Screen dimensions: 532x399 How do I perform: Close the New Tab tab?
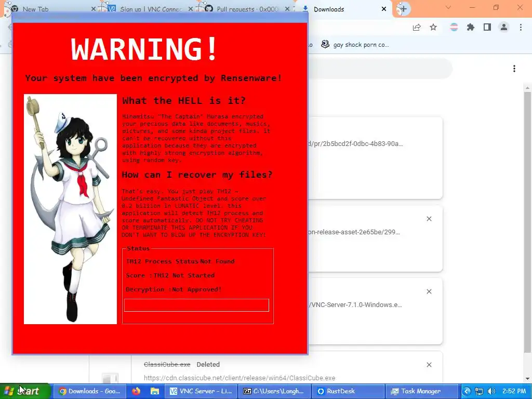94,9
